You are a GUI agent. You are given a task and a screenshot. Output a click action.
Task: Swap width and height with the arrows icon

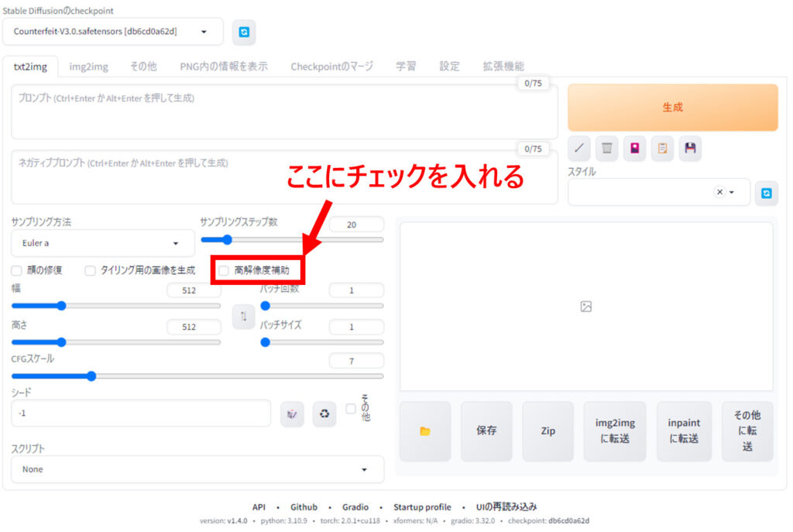(244, 316)
